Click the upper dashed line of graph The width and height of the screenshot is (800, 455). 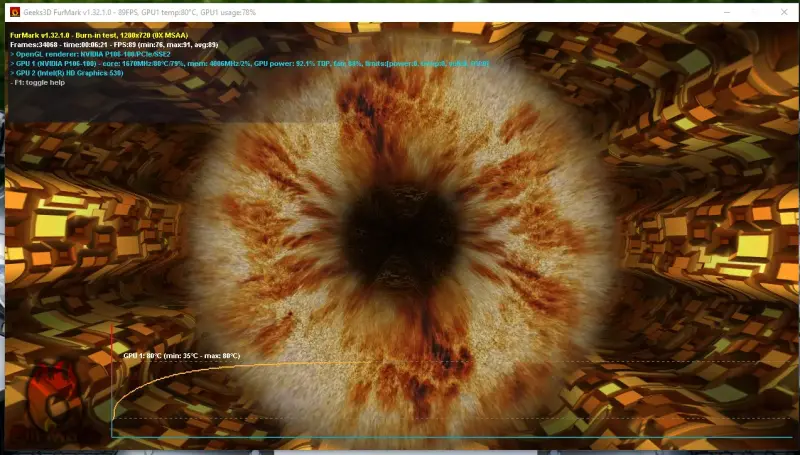point(600,362)
